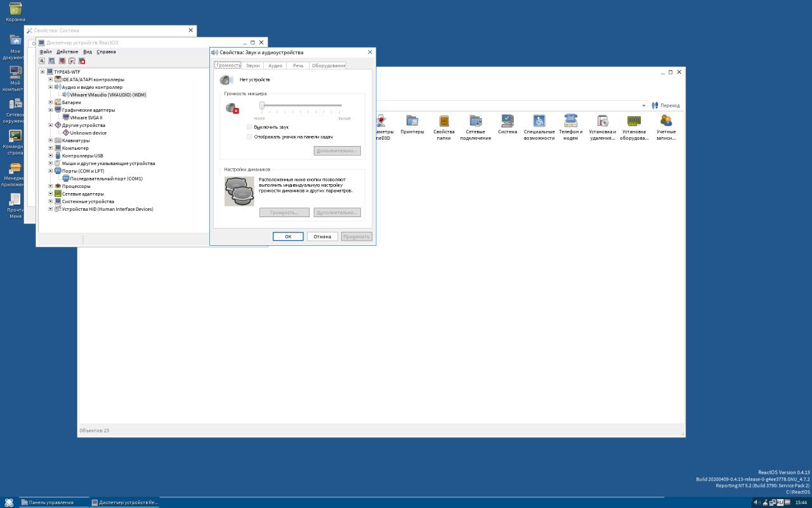Collapse the TYPE45-WTF root node
The width and height of the screenshot is (812, 508).
coord(42,72)
